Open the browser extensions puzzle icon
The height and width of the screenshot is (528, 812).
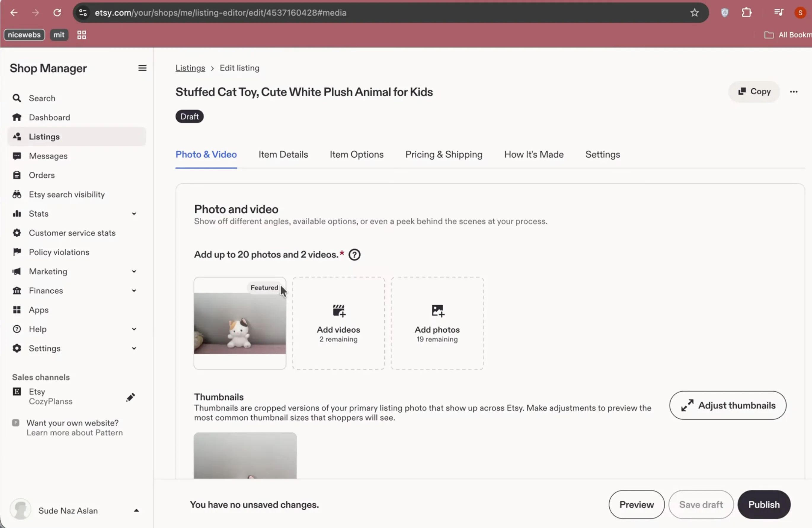(747, 13)
